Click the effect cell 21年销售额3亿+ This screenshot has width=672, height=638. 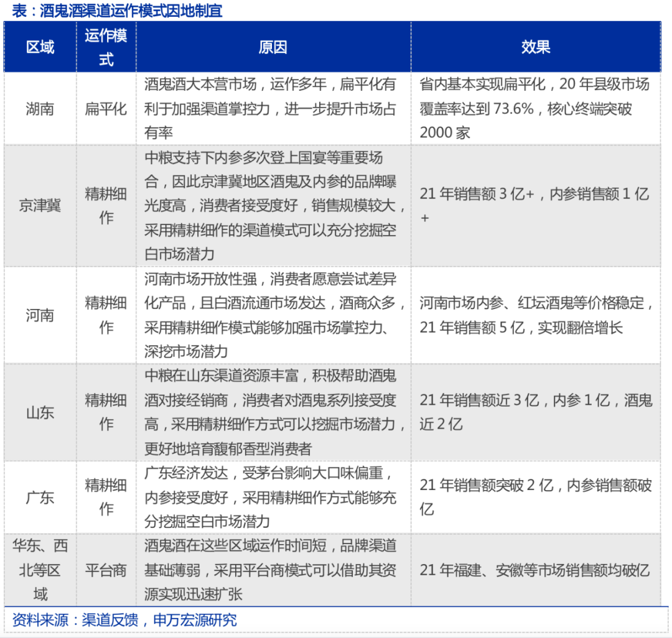tap(536, 206)
